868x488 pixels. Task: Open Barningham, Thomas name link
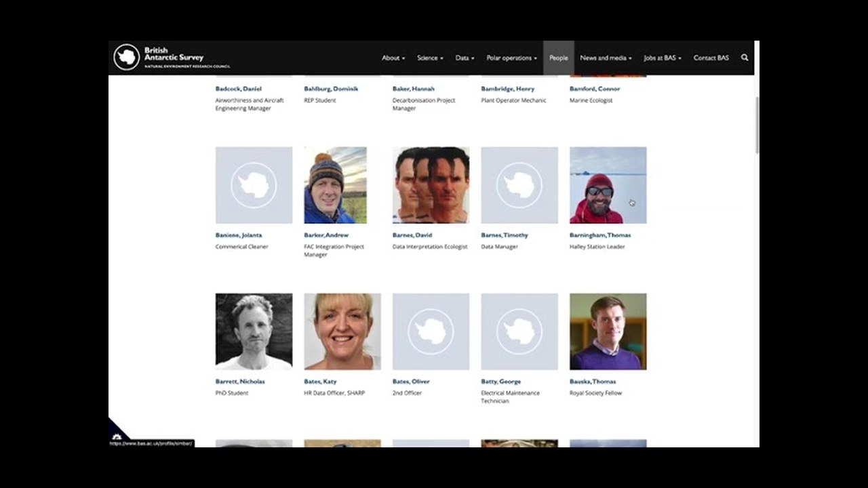[x=600, y=235]
